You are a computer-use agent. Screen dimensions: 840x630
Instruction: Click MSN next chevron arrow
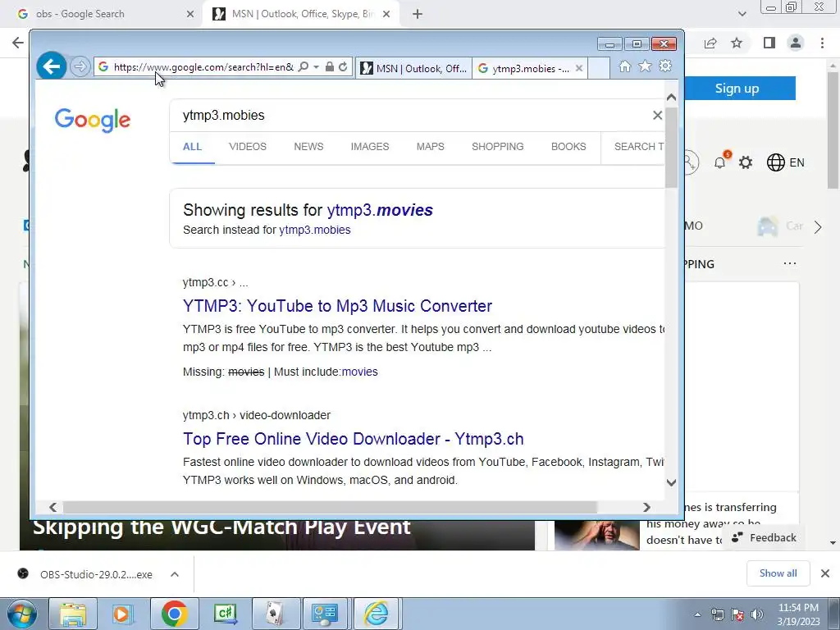pos(818,227)
